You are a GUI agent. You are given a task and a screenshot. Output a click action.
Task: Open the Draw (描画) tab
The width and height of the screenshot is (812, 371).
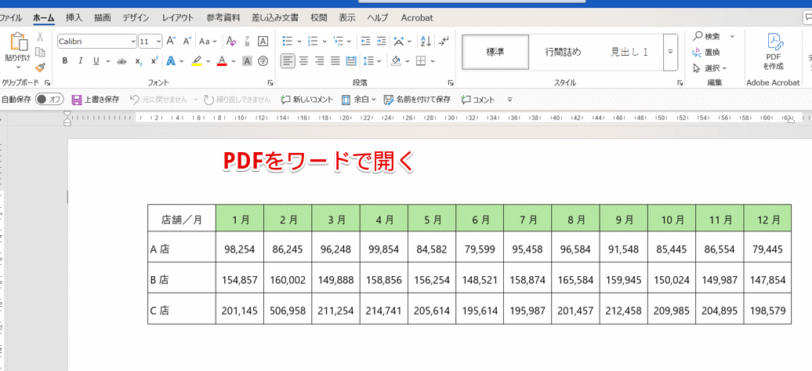point(102,18)
